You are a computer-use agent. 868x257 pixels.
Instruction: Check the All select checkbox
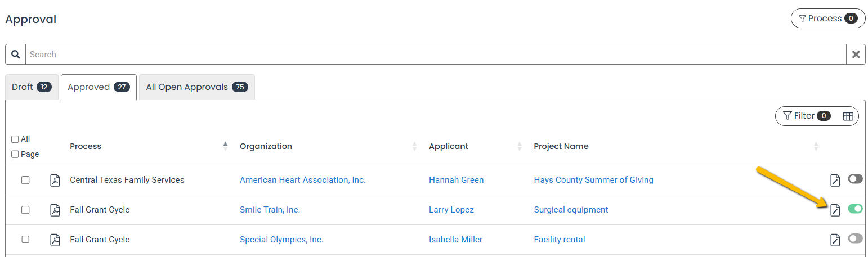pos(15,139)
